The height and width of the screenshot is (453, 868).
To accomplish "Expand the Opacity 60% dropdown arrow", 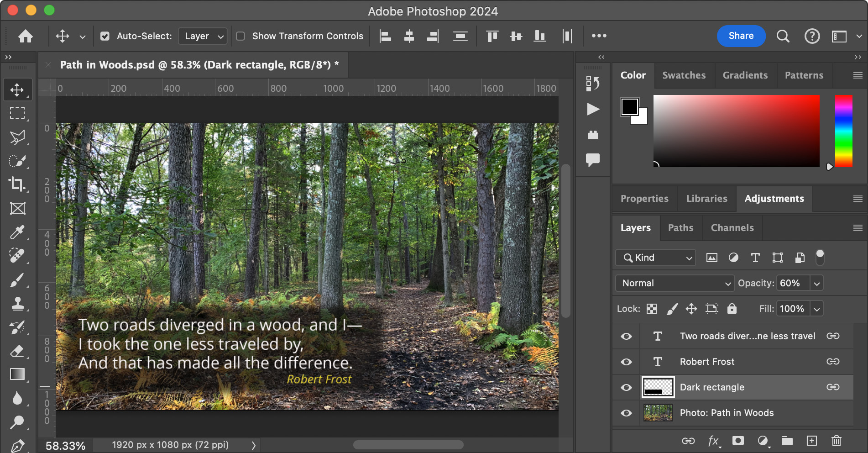I will (x=816, y=283).
